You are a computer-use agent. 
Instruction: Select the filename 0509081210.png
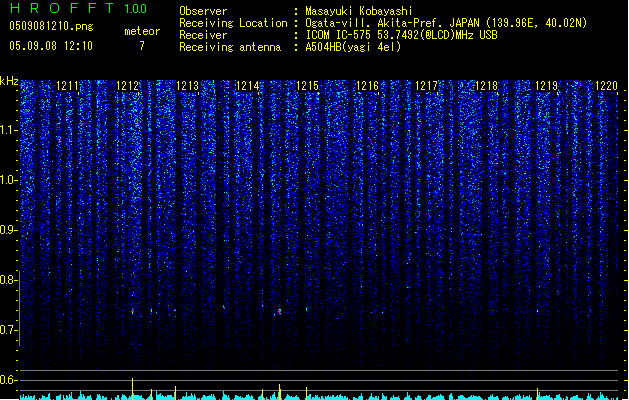pyautogui.click(x=51, y=26)
